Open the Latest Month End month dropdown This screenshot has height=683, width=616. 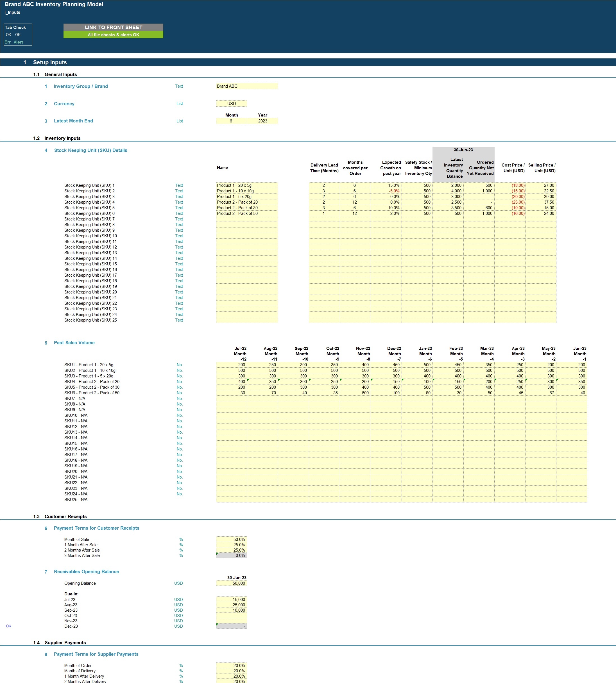[232, 121]
